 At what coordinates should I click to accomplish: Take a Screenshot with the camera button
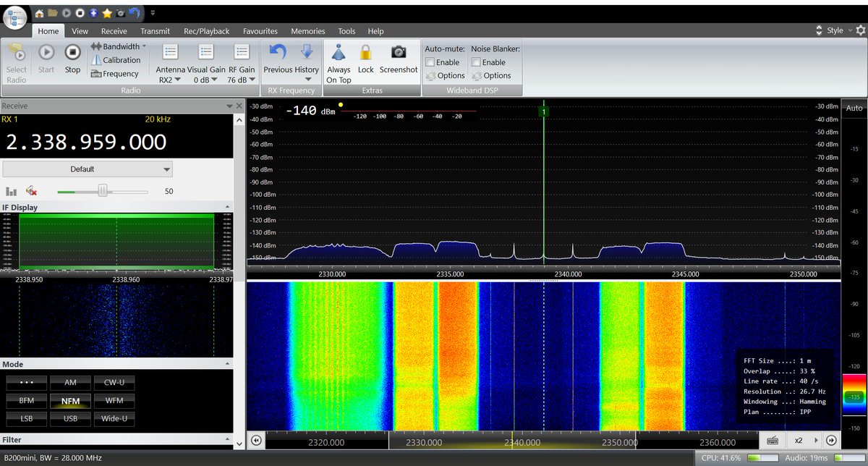(x=399, y=58)
